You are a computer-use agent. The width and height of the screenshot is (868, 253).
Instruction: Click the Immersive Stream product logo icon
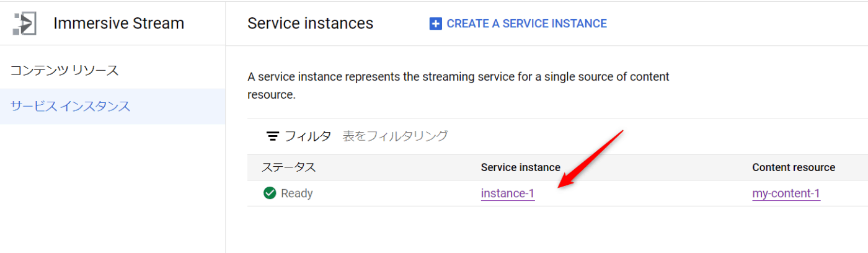[25, 24]
